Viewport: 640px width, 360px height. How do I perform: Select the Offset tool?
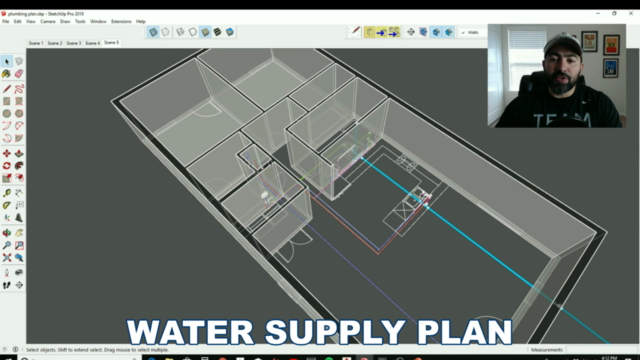[x=19, y=178]
